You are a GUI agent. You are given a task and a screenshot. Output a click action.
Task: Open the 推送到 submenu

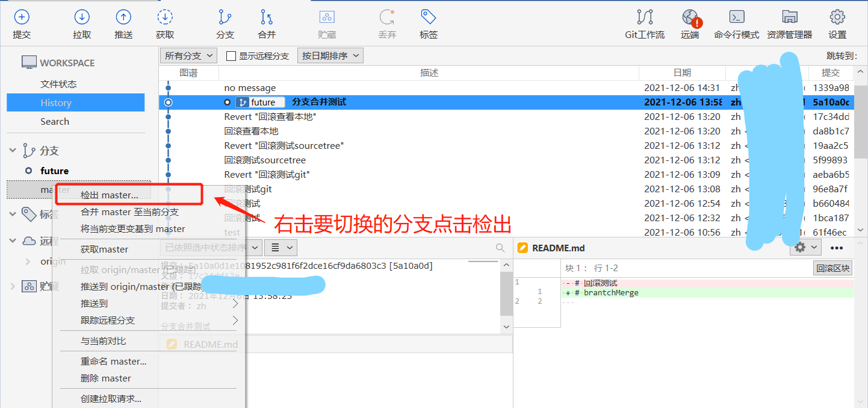click(x=149, y=304)
